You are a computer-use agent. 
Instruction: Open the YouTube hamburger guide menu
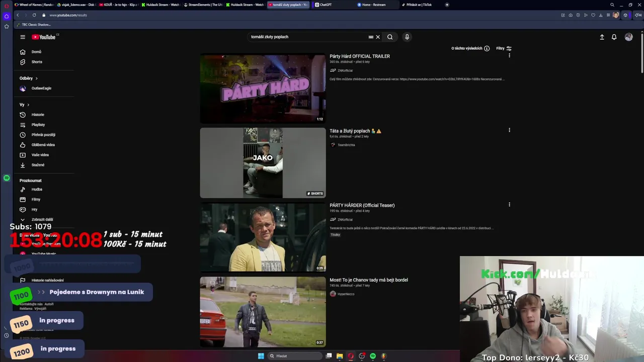coord(23,37)
